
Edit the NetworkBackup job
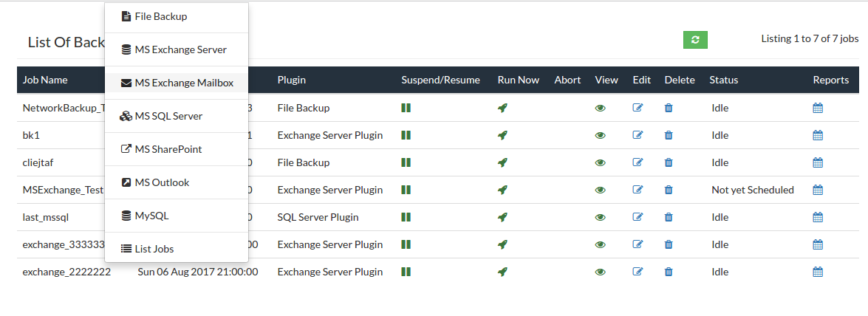tap(638, 108)
